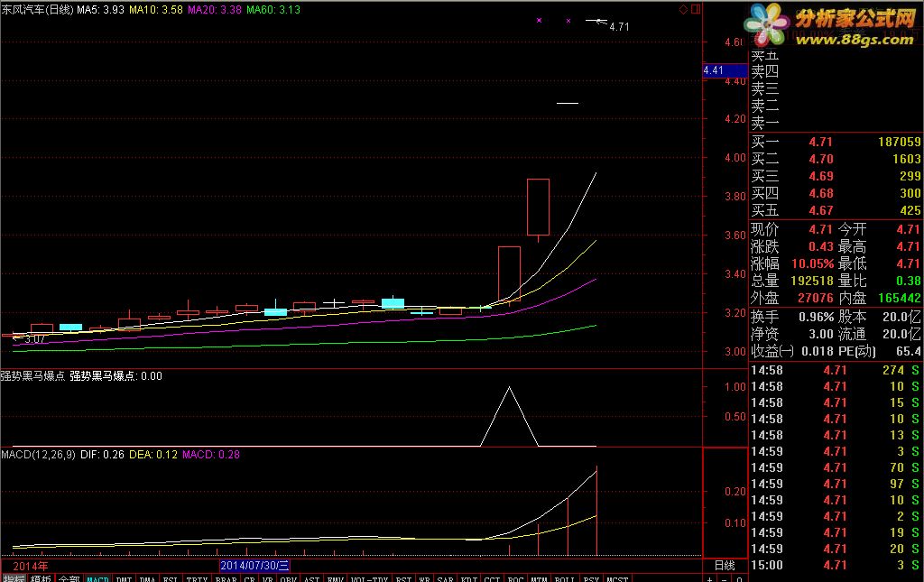Select the PSY indicator tab
924x582 pixels.
coord(591,579)
